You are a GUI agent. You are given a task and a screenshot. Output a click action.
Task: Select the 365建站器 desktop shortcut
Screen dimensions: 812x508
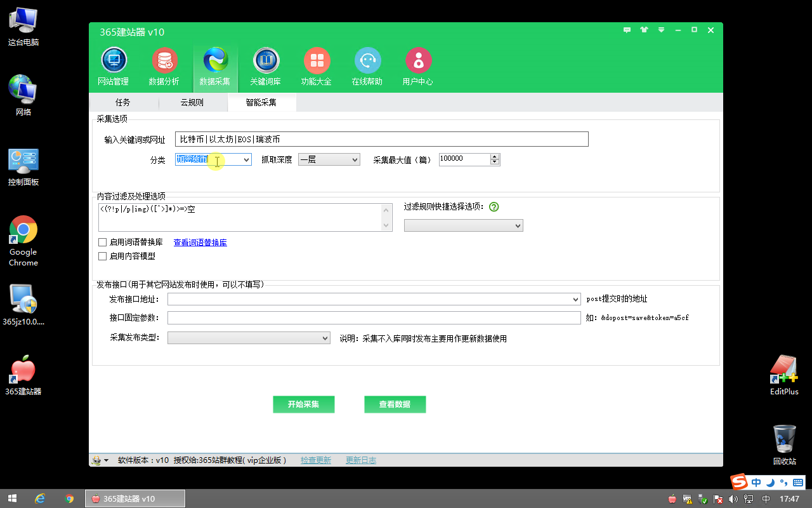click(x=23, y=375)
